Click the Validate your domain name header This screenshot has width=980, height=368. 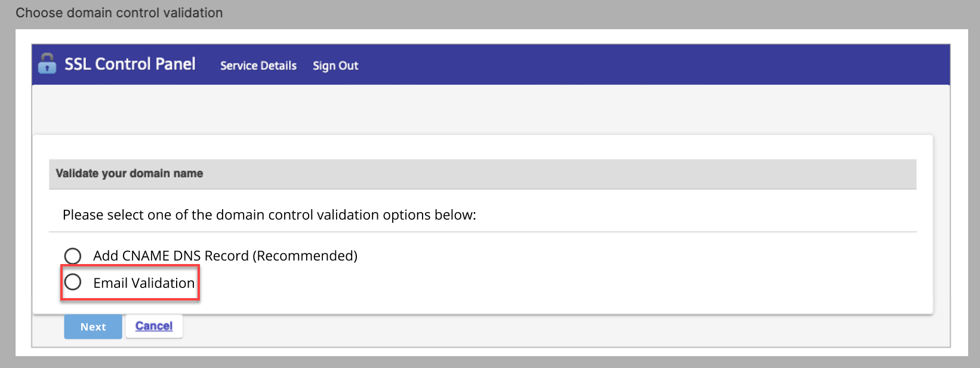(129, 174)
